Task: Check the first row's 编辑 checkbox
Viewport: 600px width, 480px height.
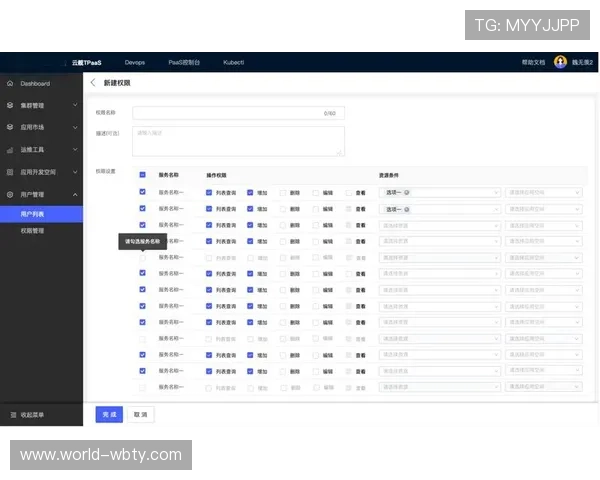Action: [x=315, y=192]
